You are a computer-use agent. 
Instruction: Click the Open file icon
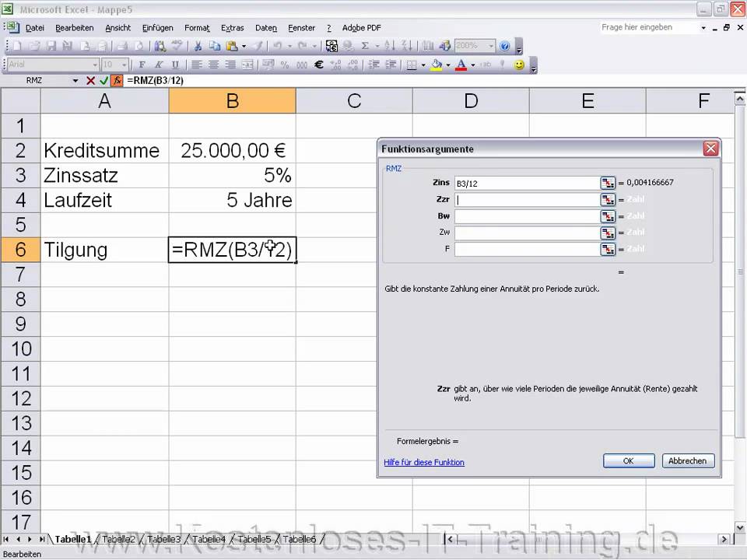click(34, 46)
